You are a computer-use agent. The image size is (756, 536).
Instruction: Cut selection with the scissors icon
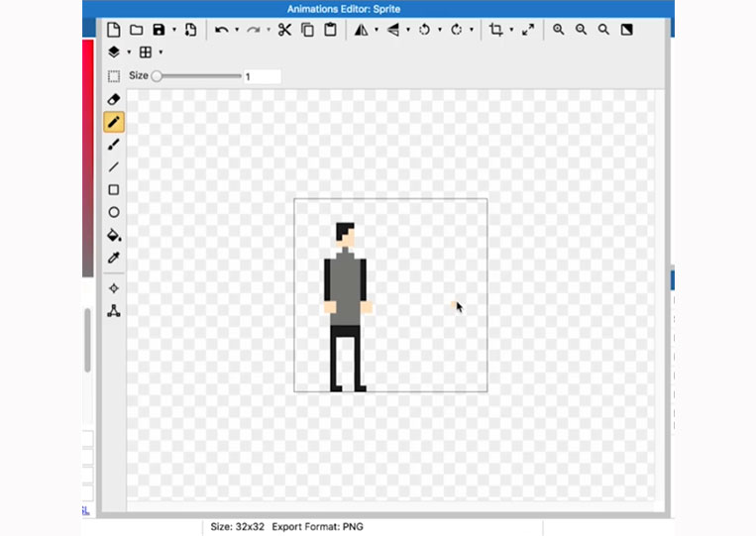pos(284,30)
